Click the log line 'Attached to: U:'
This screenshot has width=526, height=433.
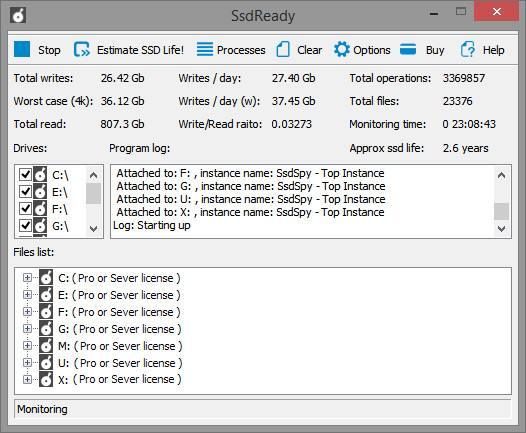point(251,199)
